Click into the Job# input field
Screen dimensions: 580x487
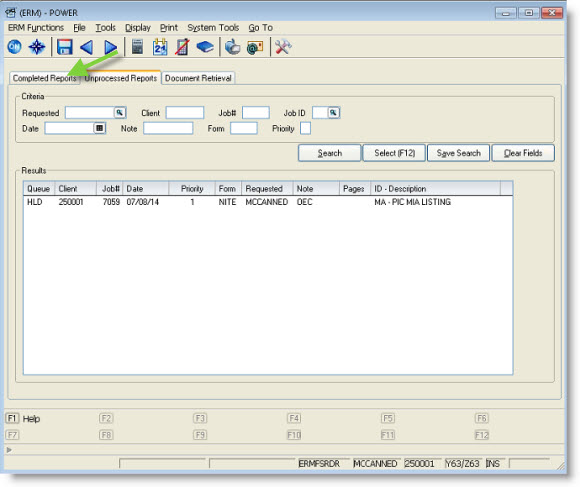pyautogui.click(x=256, y=112)
